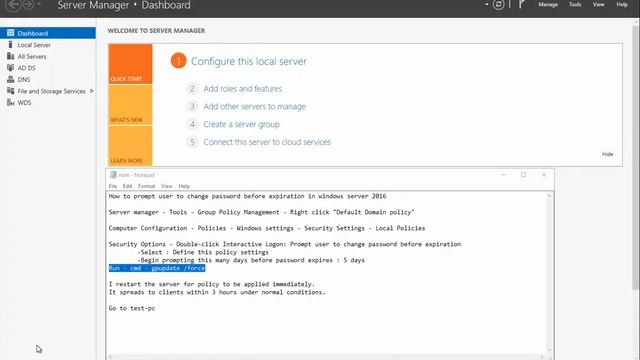The width and height of the screenshot is (640, 360).
Task: Click the Back navigation arrow
Action: pos(13,5)
